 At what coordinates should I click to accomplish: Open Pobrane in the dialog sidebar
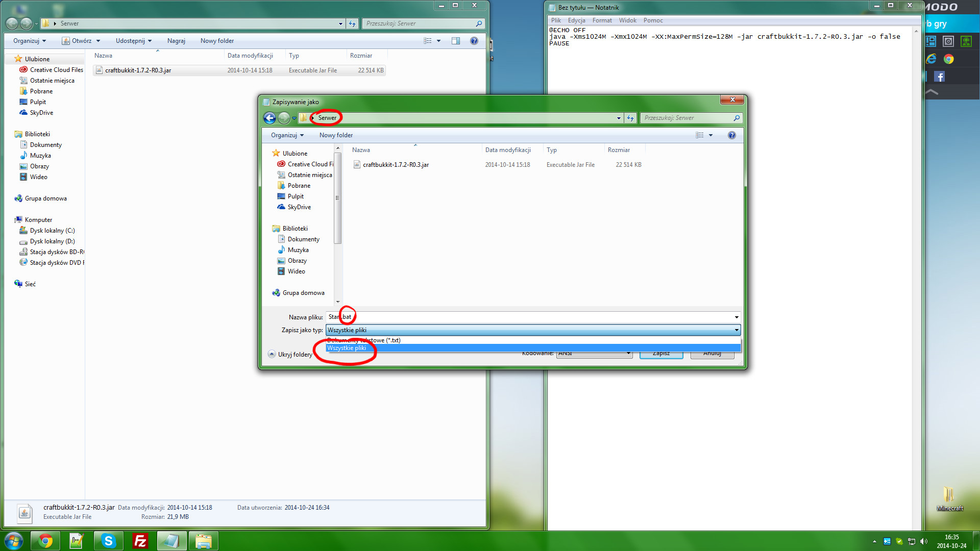point(294,186)
